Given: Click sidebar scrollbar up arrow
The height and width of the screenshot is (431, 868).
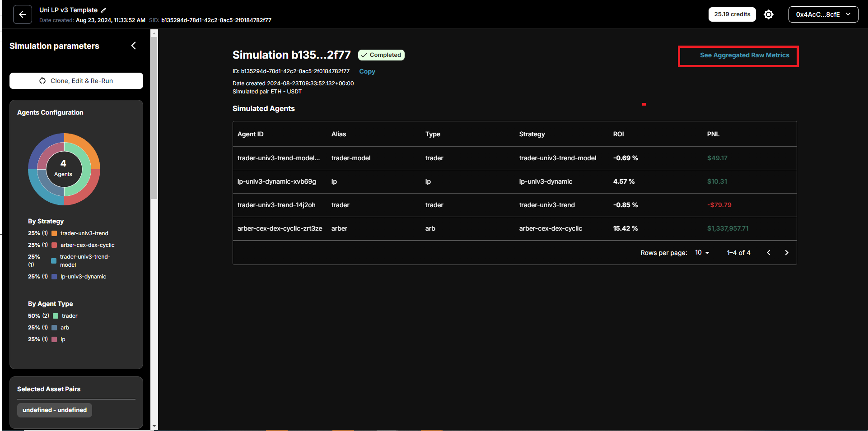Looking at the screenshot, I should pyautogui.click(x=154, y=33).
